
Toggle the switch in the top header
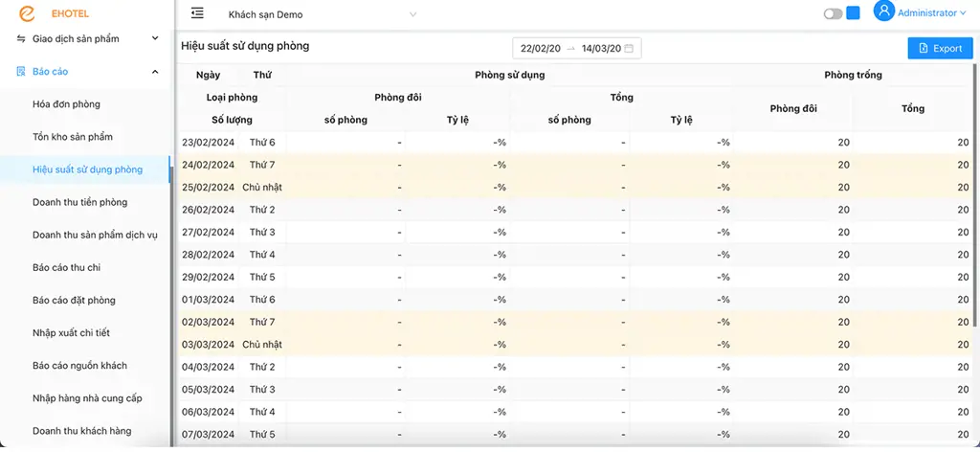pyautogui.click(x=834, y=13)
